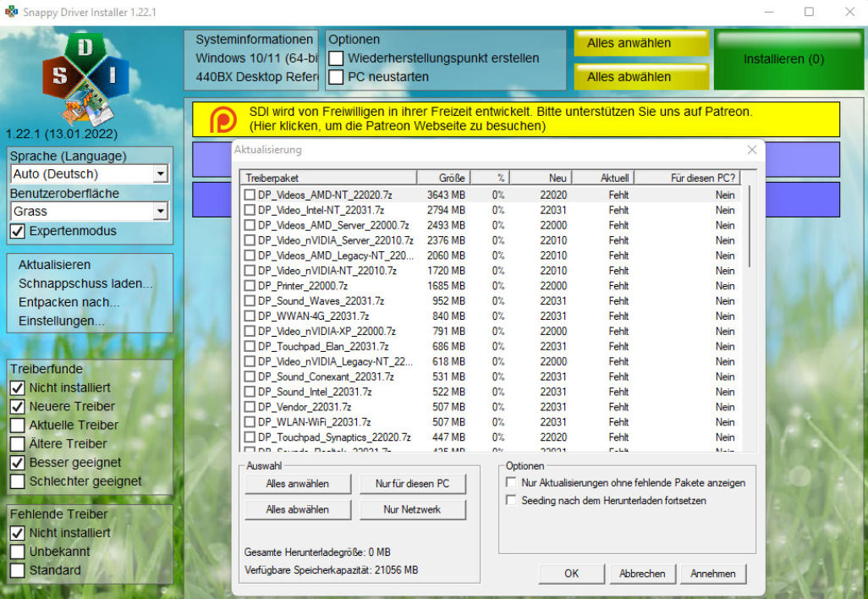868x599 pixels.
Task: Enable Wiederherstellungspunkt erstellen checkbox
Action: [x=336, y=58]
